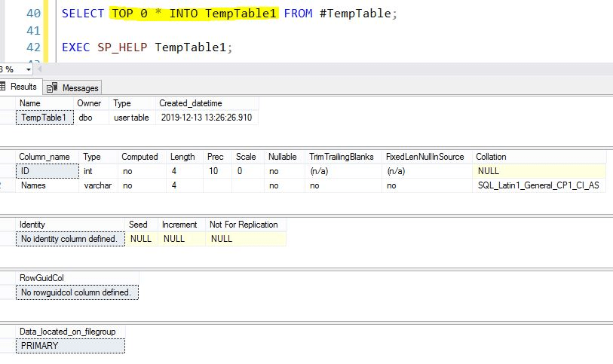Select the Names column name cell

pos(48,185)
